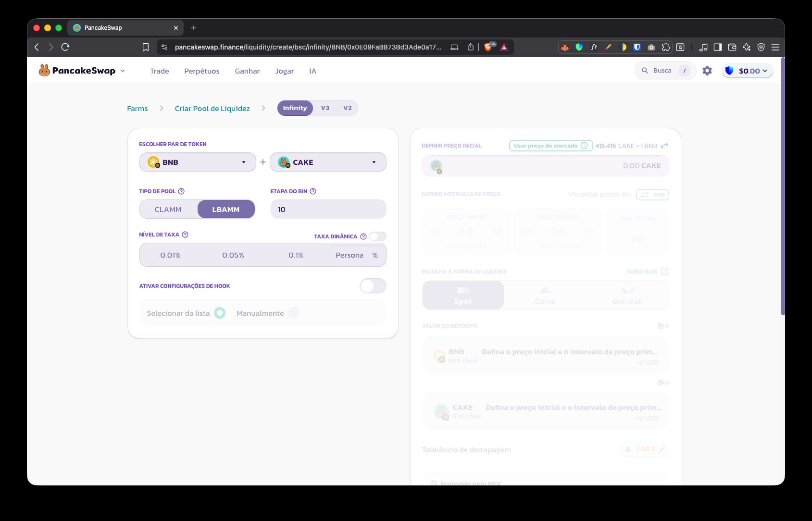Image resolution: width=812 pixels, height=521 pixels.
Task: Open the Brave Leo AI sparkle icon
Action: (747, 47)
